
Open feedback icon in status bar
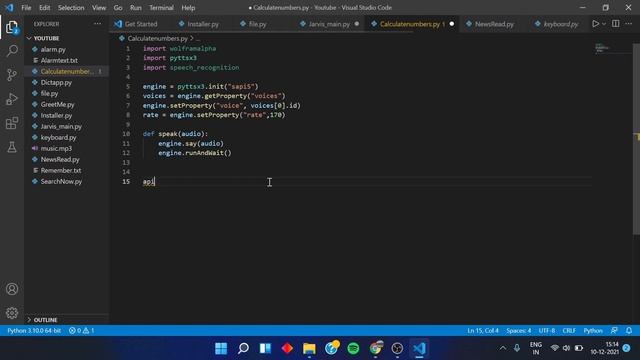tap(614, 331)
